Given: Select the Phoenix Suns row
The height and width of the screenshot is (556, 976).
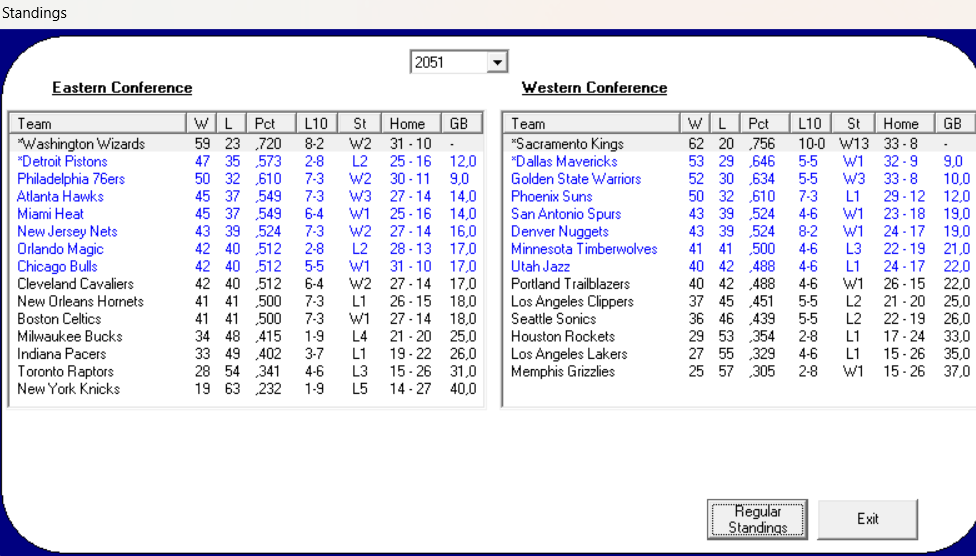Looking at the screenshot, I should point(740,196).
